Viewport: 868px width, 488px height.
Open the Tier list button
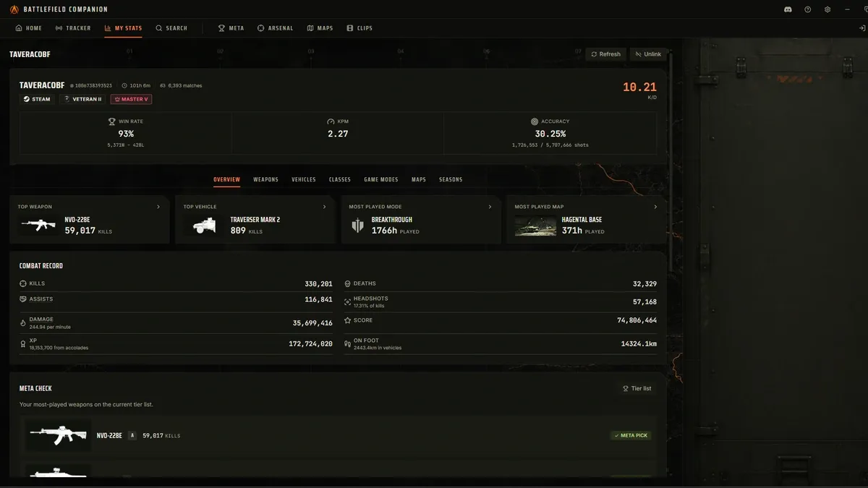click(637, 388)
